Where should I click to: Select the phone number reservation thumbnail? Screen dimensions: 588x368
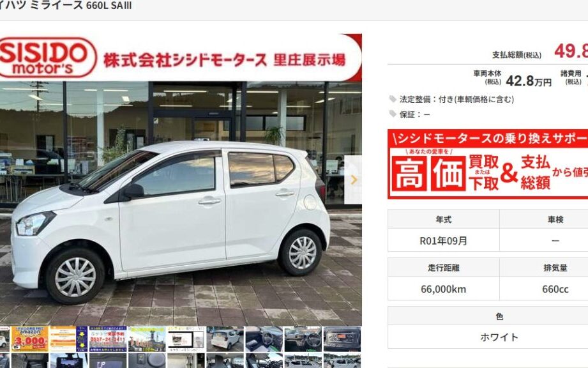pyautogui.click(x=107, y=339)
